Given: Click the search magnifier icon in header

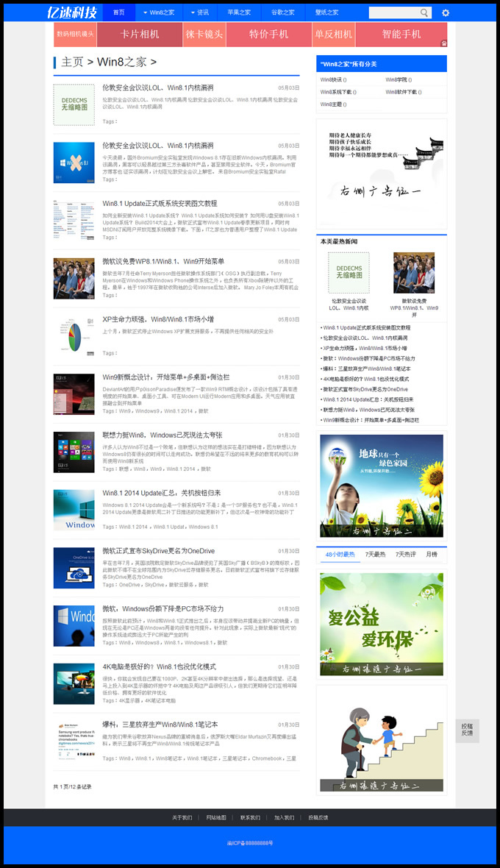Looking at the screenshot, I should 424,13.
